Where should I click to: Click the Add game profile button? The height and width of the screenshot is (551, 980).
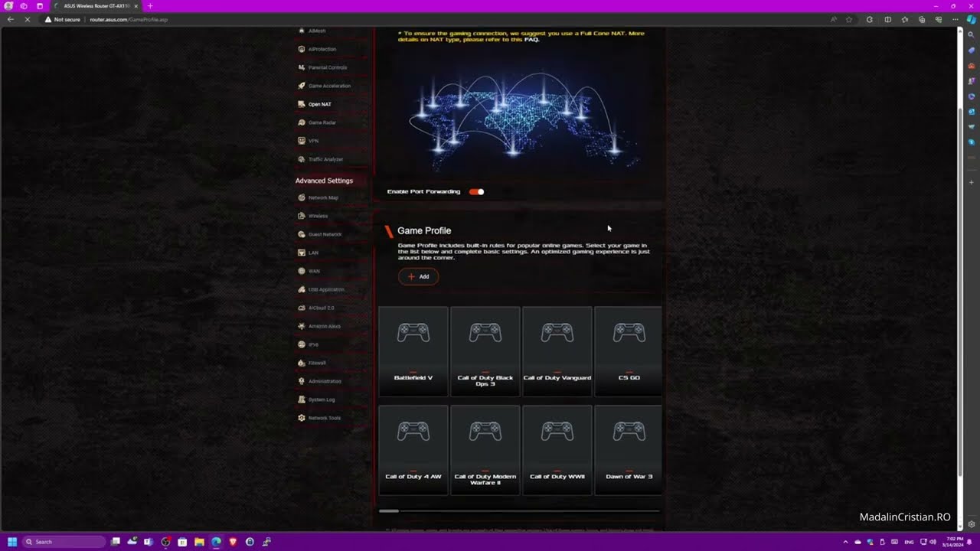click(x=418, y=276)
